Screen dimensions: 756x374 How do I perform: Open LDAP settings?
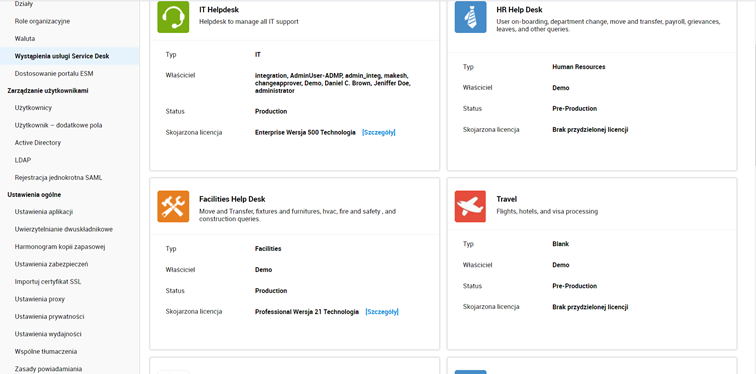pyautogui.click(x=23, y=160)
